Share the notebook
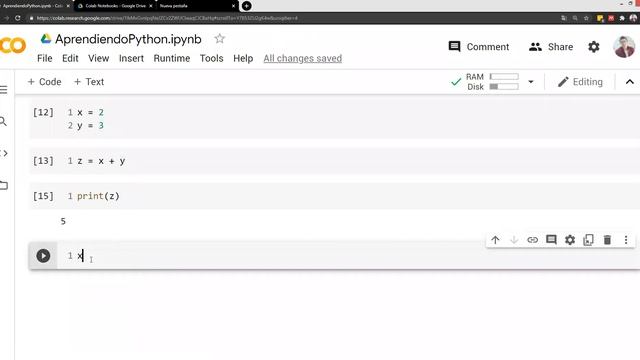 [551, 47]
